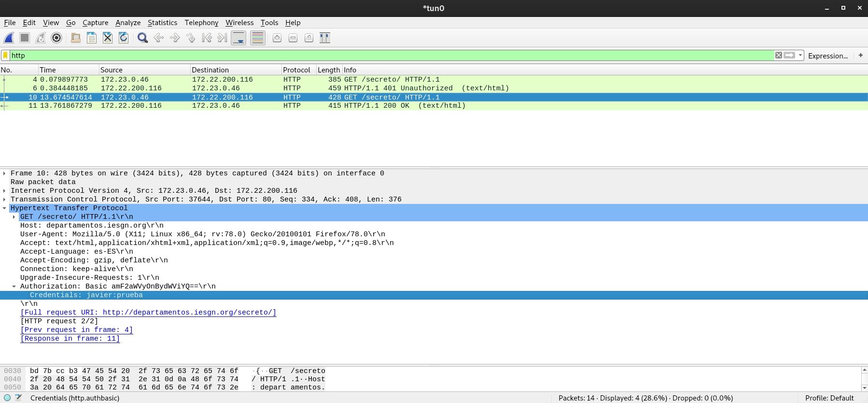Go to specified packet
The image size is (868, 403).
(x=191, y=38)
